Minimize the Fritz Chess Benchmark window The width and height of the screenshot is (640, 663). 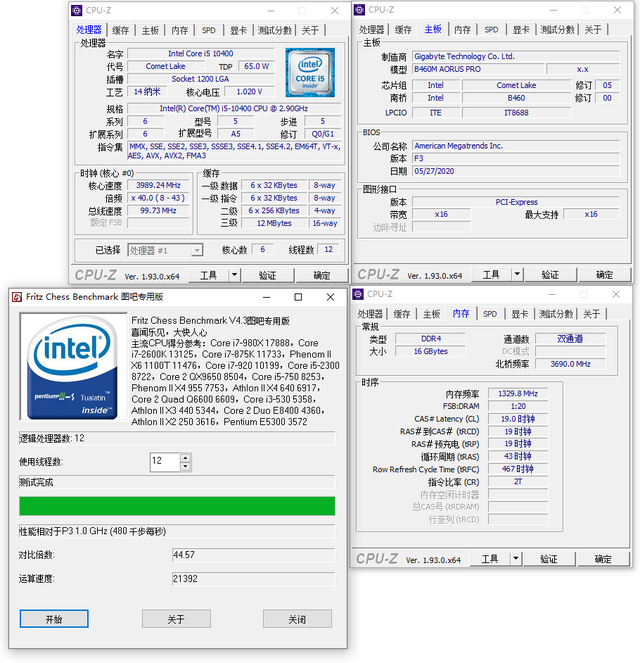[266, 297]
